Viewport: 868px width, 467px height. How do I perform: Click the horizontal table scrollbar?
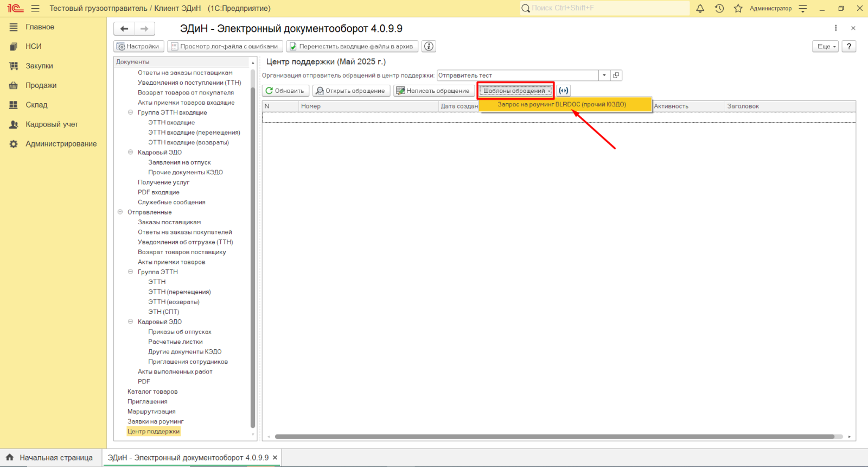point(554,437)
